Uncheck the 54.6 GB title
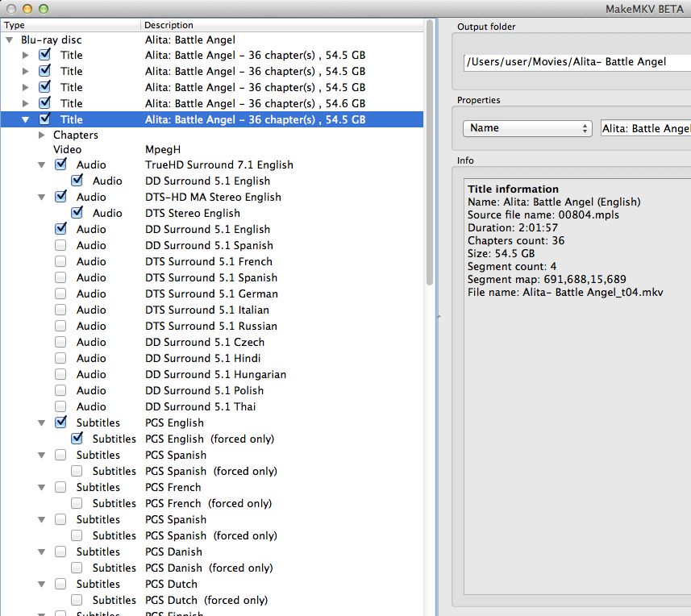 [44, 103]
